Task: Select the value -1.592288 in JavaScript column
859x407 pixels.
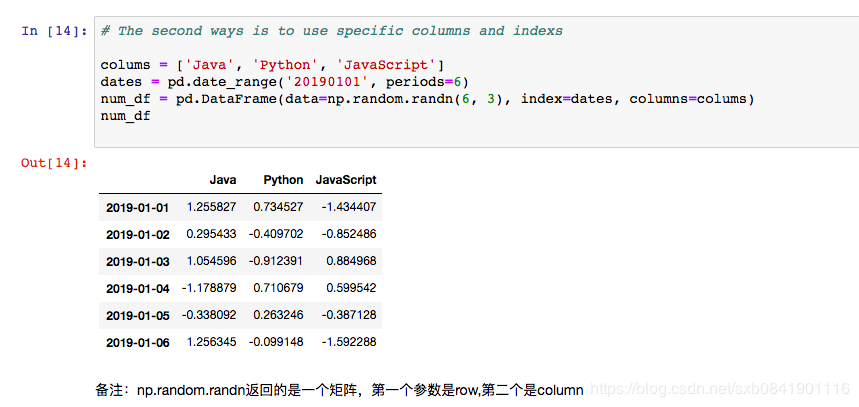Action: coord(349,343)
